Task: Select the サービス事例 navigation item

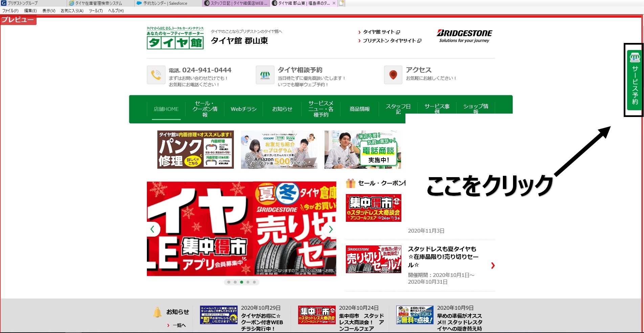Action: tap(437, 109)
